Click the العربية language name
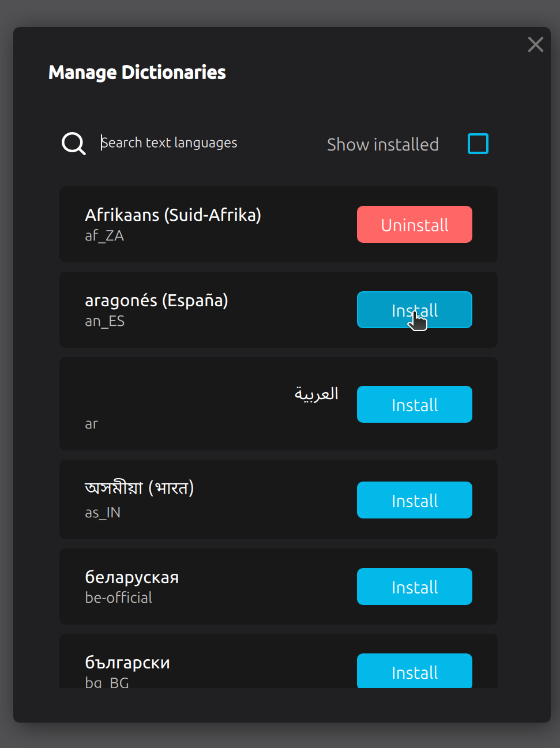Image resolution: width=560 pixels, height=748 pixels. coord(317,394)
